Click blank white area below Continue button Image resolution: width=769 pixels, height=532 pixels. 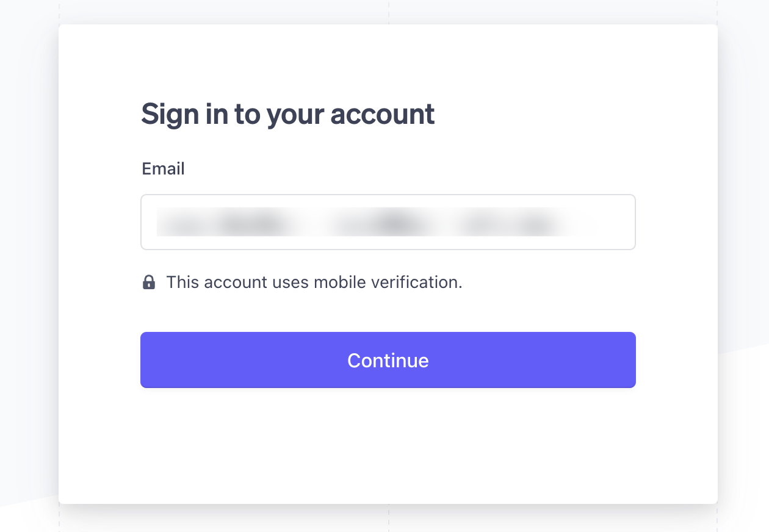click(388, 445)
